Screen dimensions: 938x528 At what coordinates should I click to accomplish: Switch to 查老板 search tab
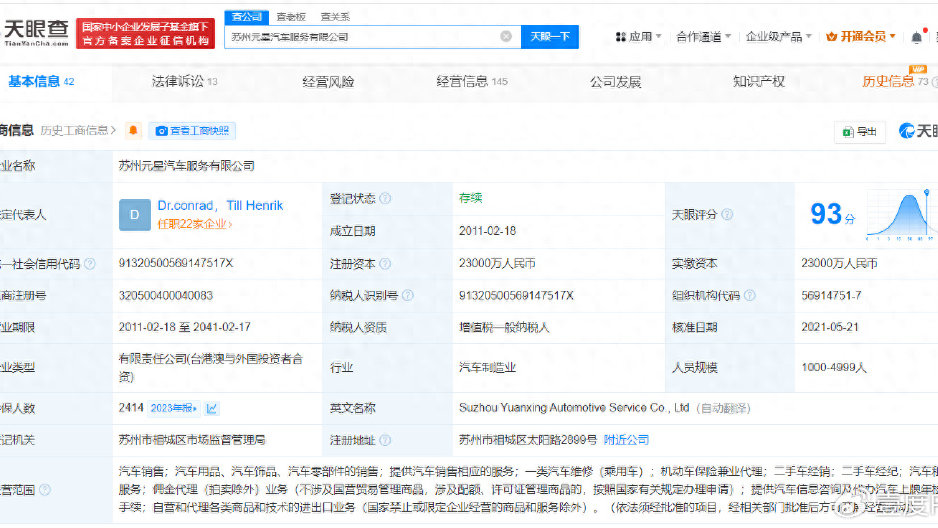(x=291, y=17)
